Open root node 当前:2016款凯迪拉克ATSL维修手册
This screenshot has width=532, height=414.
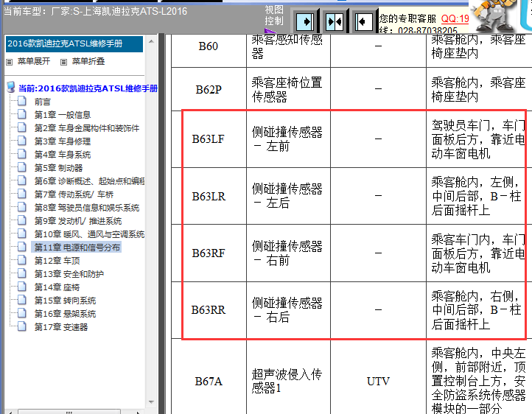tap(88, 88)
